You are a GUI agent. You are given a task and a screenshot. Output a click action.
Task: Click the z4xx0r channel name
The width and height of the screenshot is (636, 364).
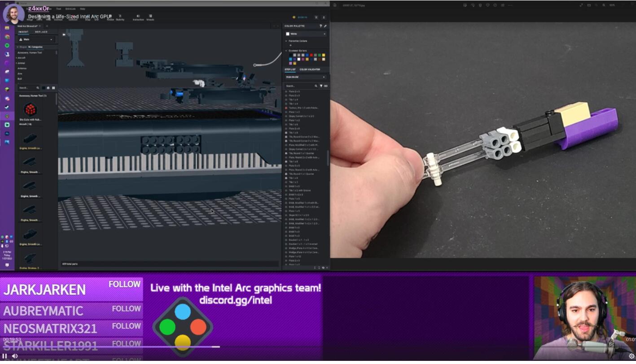[x=39, y=9]
